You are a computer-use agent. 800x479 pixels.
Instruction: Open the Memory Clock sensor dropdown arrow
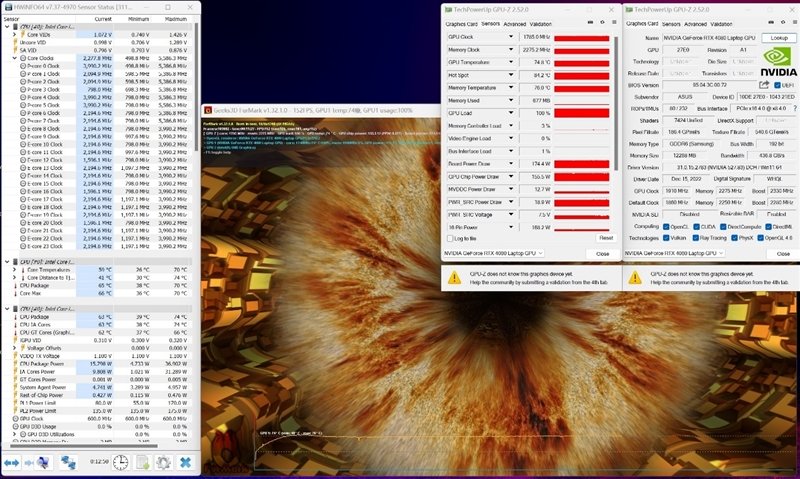[511, 49]
